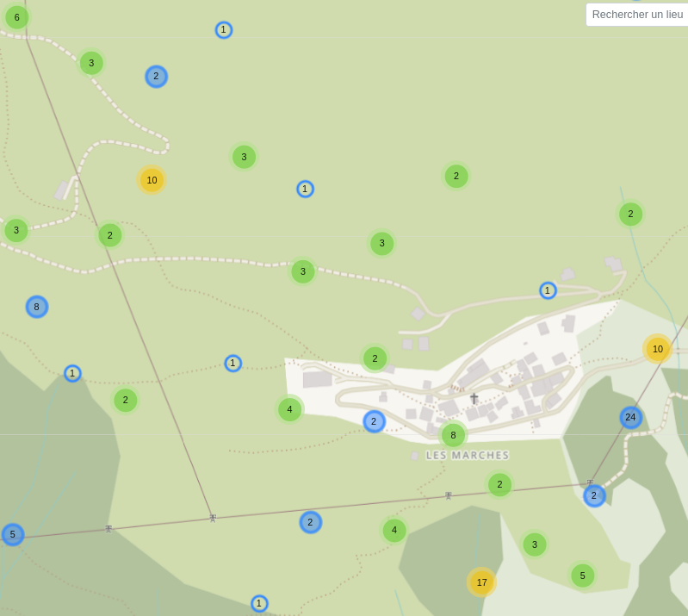Select single marker 1 on road north of village
688x616 pixels.
[547, 290]
